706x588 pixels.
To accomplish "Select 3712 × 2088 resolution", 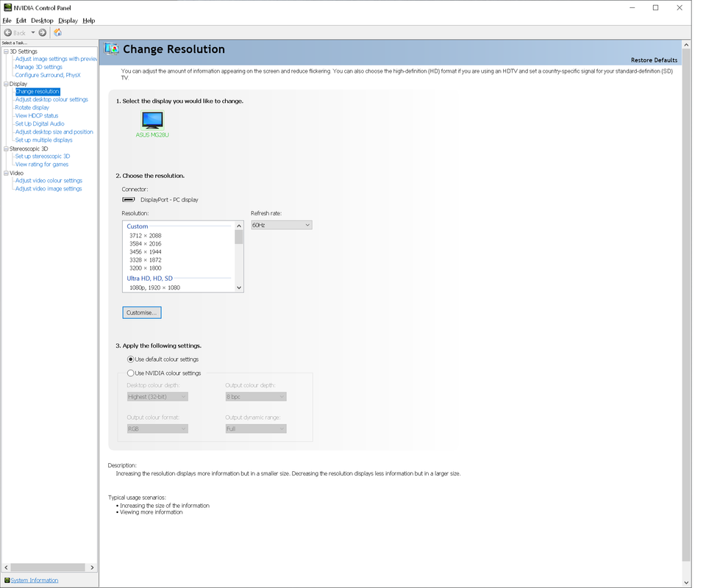I will tap(146, 235).
